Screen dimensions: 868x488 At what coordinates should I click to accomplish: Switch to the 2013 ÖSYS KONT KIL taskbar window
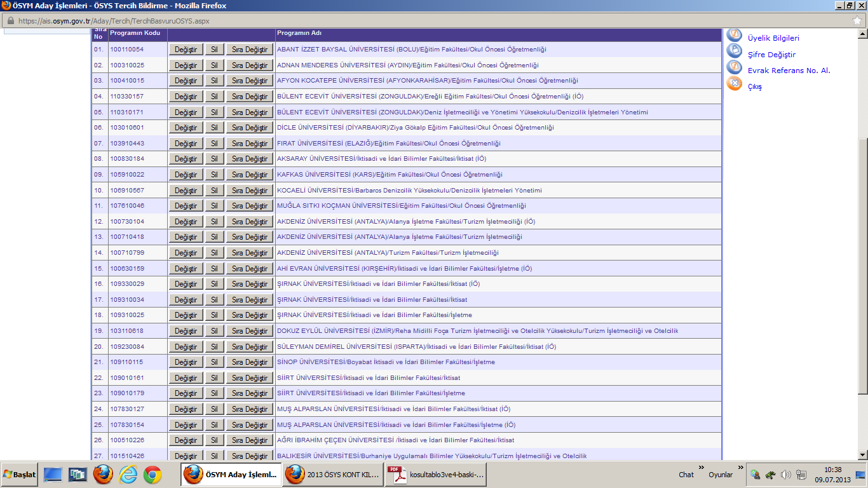tap(331, 475)
